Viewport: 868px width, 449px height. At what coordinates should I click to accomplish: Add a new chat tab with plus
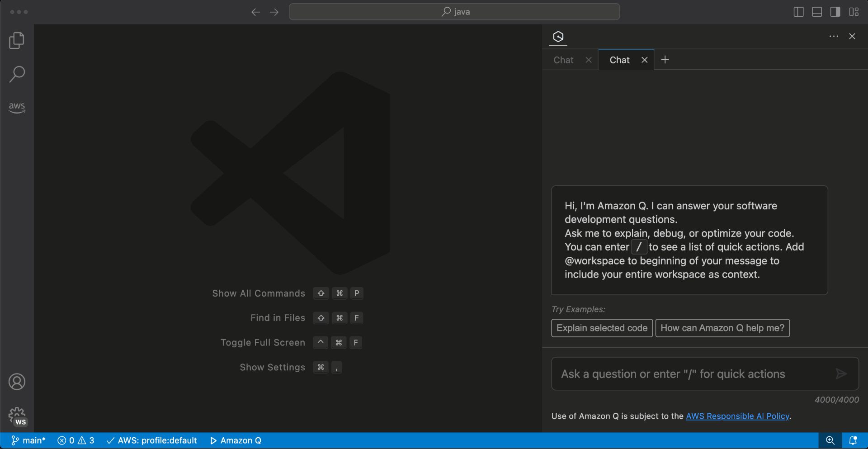click(665, 60)
